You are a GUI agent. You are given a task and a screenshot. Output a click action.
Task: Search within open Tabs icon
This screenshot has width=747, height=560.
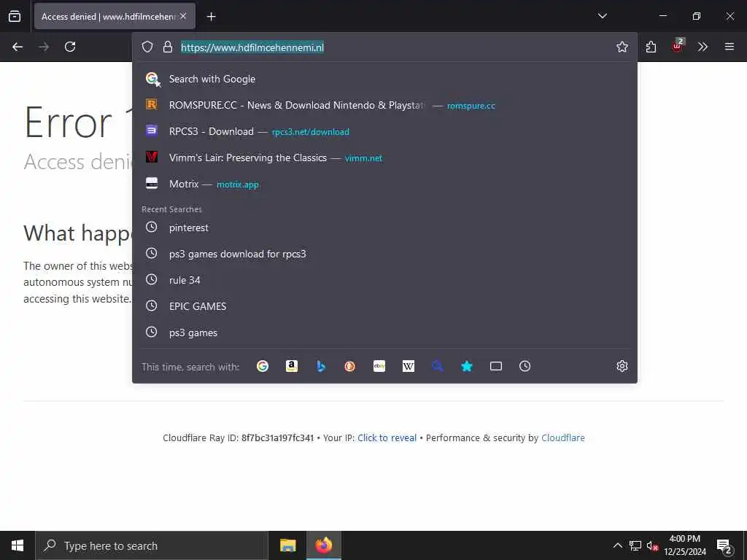pos(496,366)
